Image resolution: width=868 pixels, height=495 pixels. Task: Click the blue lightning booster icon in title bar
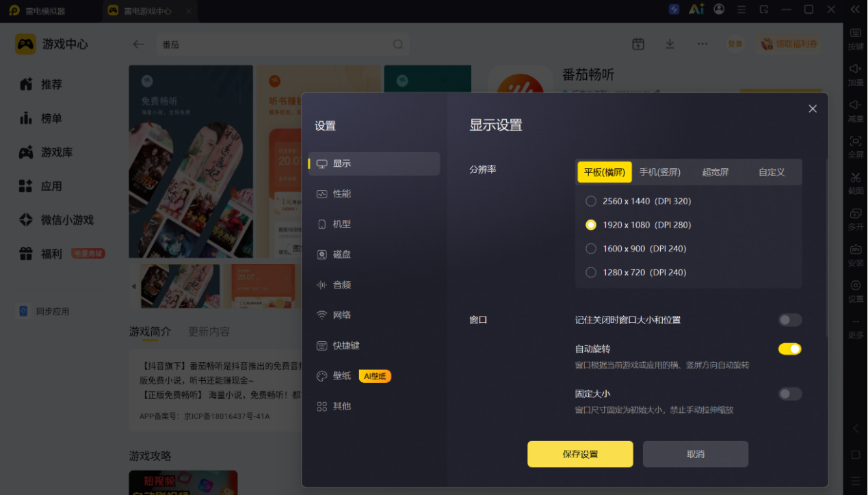(674, 10)
